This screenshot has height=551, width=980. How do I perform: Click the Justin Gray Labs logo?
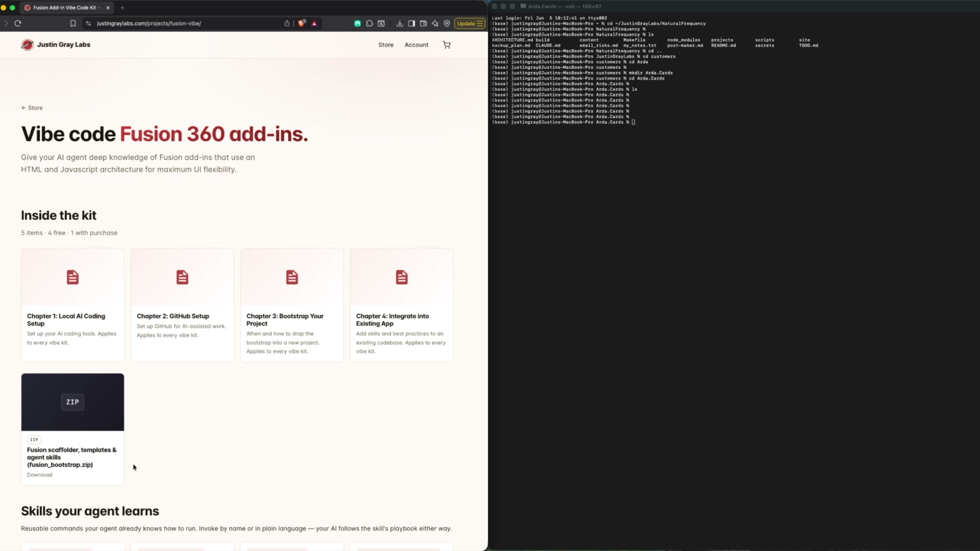pos(28,45)
